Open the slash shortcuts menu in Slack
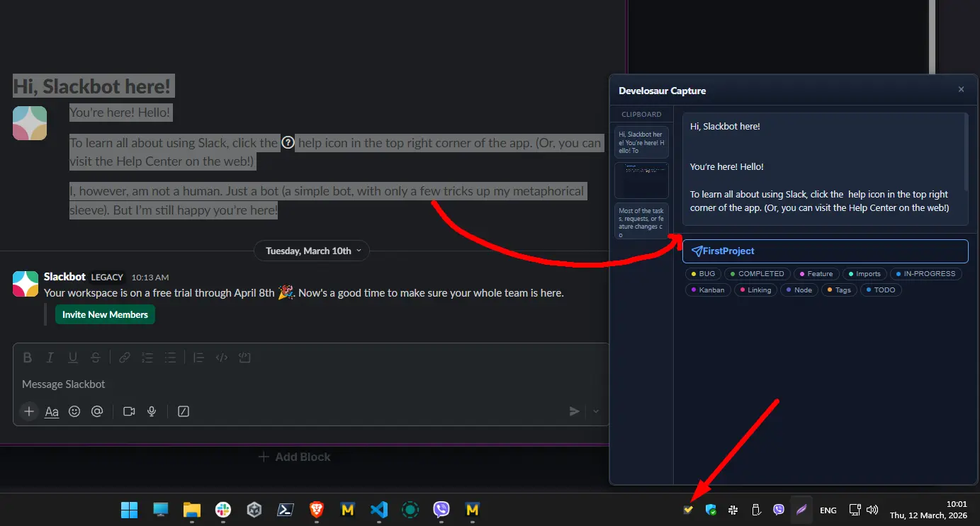 coord(184,411)
